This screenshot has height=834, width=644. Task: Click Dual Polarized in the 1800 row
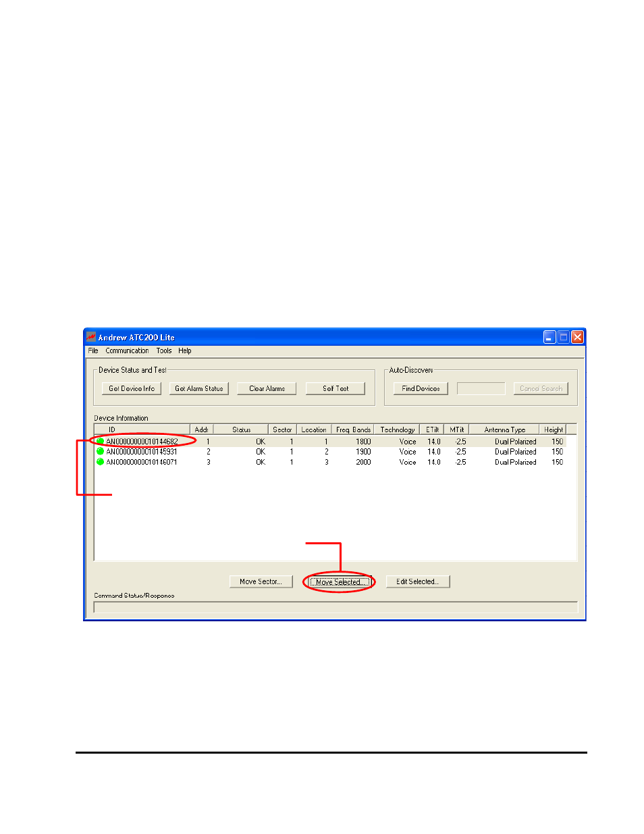coord(516,442)
